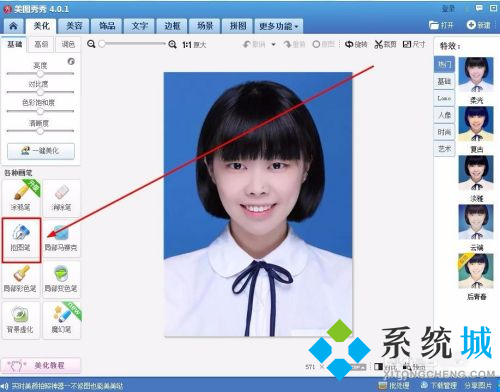Select the 基础 effects category
The image size is (500, 392).
pos(444,81)
